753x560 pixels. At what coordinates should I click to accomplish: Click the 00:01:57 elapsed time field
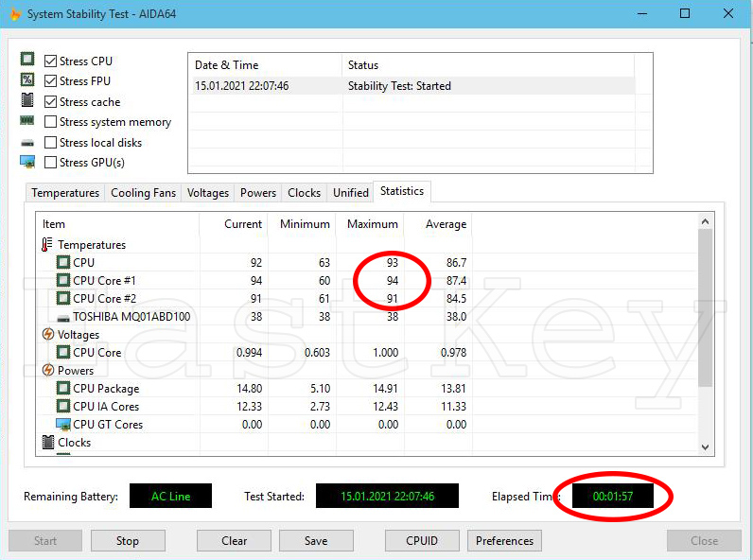tap(613, 496)
